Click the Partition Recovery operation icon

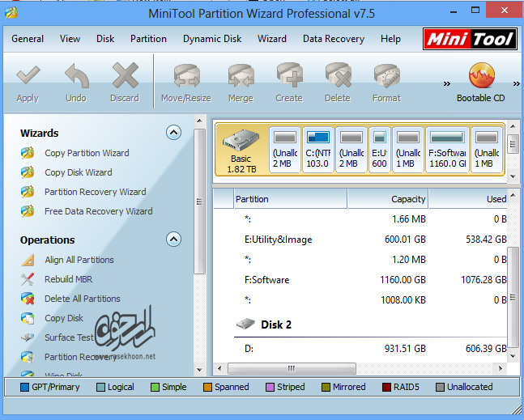(28, 357)
